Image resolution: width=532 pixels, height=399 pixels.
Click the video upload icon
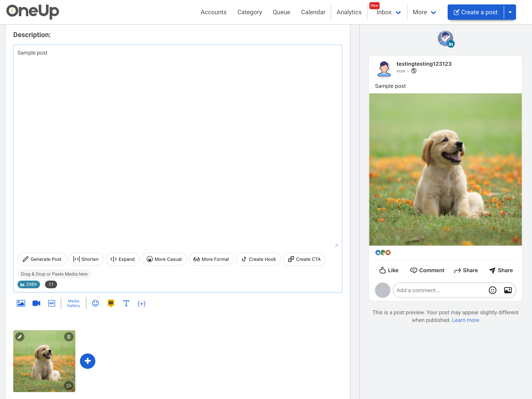point(36,303)
